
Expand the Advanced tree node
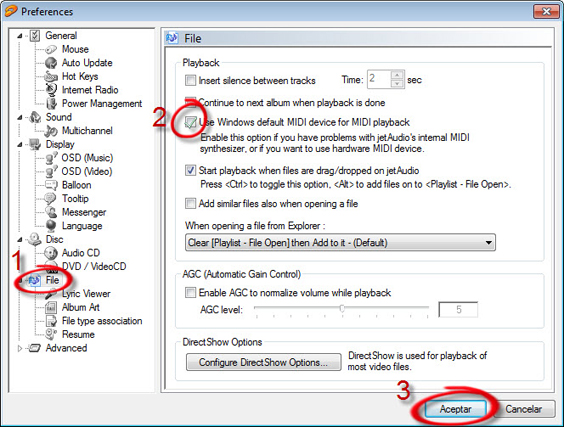20,348
